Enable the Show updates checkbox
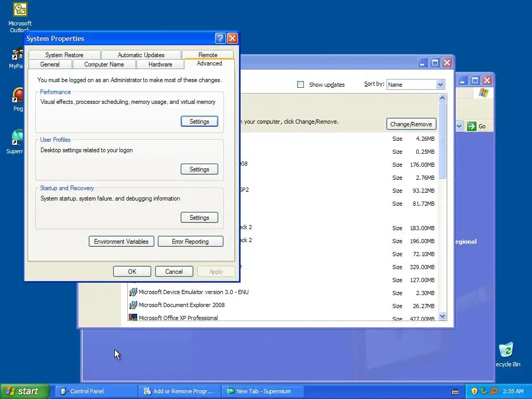 click(301, 85)
